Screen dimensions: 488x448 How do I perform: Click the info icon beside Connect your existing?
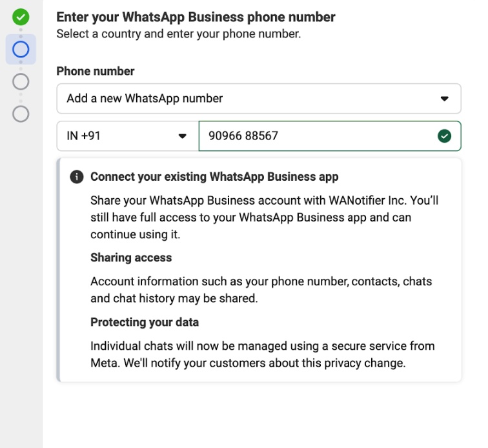(77, 177)
